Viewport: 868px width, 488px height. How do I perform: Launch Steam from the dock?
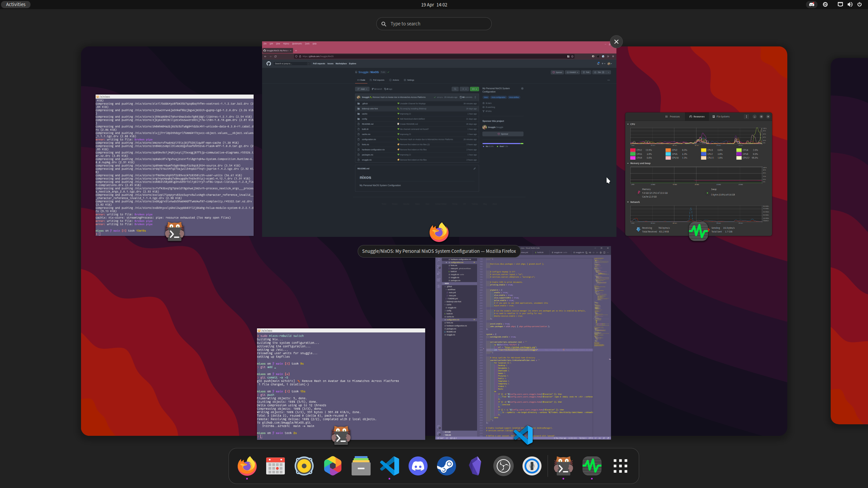[x=447, y=466]
